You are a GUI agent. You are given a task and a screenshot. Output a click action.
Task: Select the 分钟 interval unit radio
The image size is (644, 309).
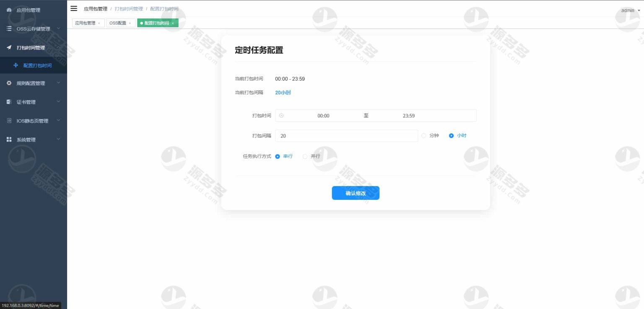click(424, 136)
